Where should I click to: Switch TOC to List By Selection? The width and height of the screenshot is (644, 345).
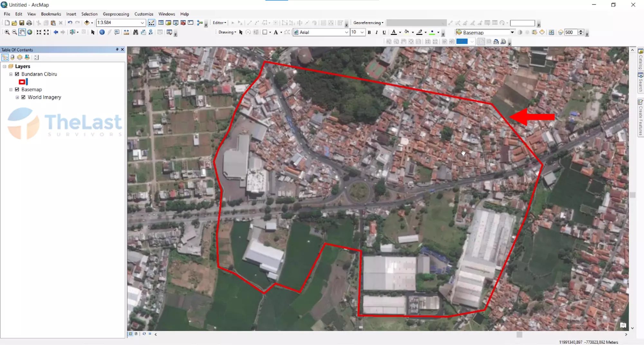[27, 57]
